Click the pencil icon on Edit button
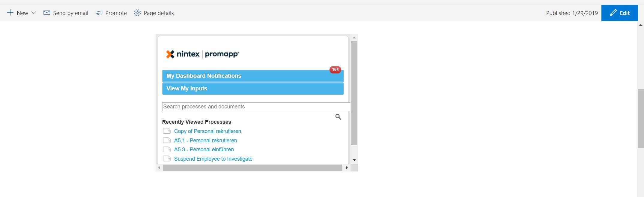Image resolution: width=644 pixels, height=197 pixels. tap(613, 13)
